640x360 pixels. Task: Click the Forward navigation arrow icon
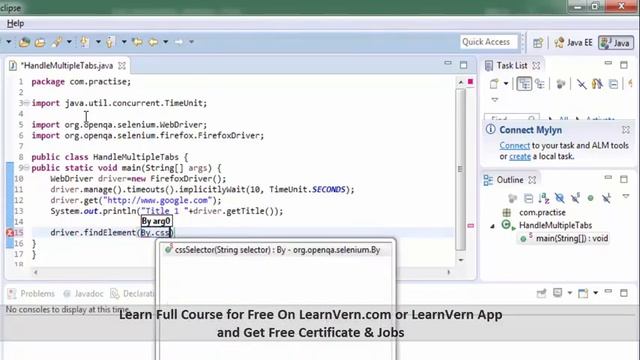click(x=179, y=42)
